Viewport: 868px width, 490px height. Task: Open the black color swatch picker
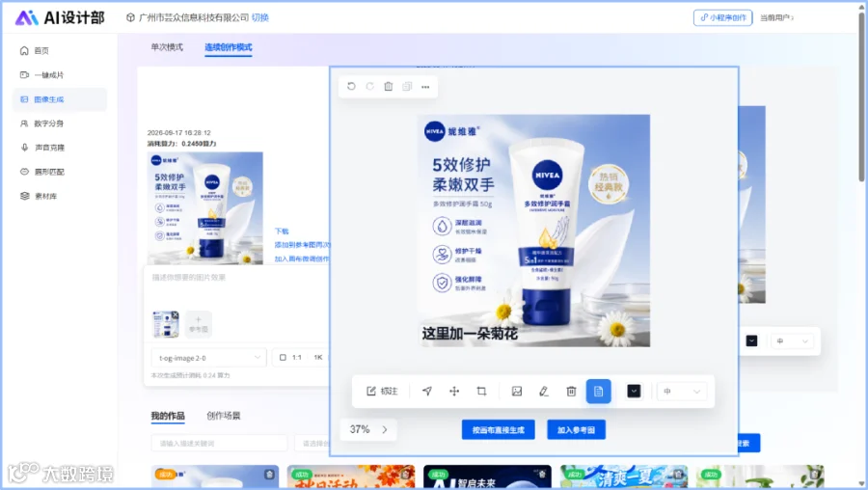pos(634,392)
